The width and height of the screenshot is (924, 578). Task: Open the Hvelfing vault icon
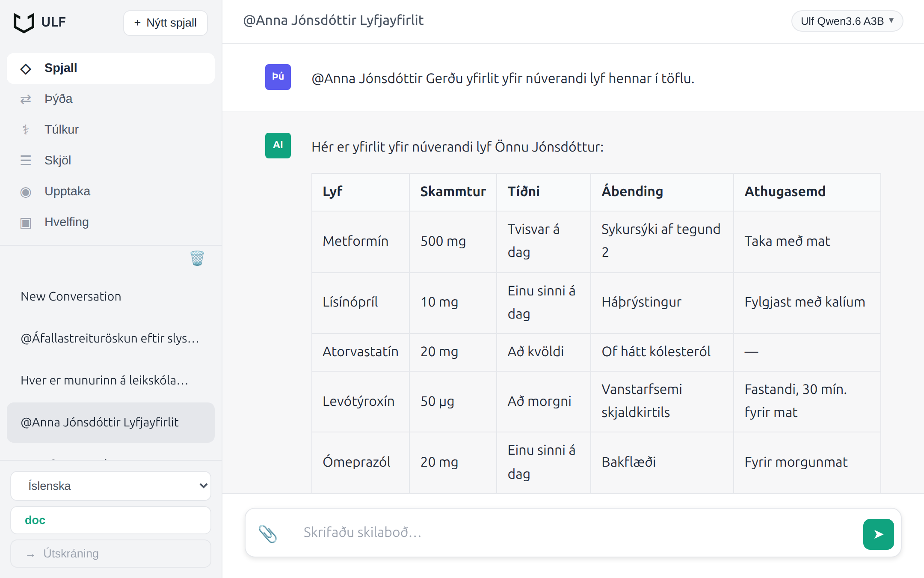(26, 223)
